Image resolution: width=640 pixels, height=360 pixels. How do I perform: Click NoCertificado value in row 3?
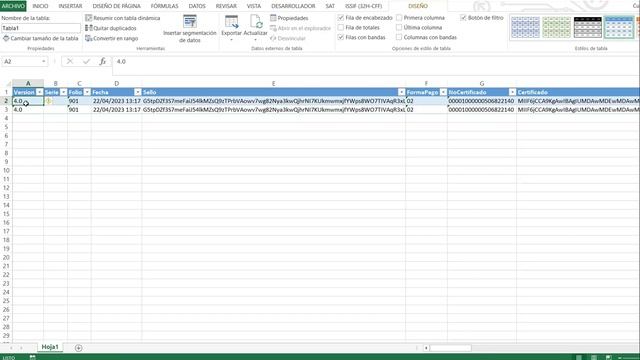(x=482, y=110)
